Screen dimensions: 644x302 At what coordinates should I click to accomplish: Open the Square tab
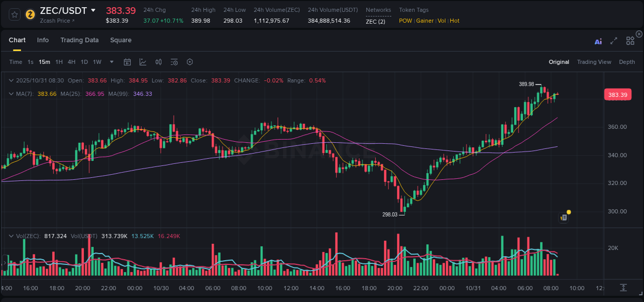(x=121, y=40)
